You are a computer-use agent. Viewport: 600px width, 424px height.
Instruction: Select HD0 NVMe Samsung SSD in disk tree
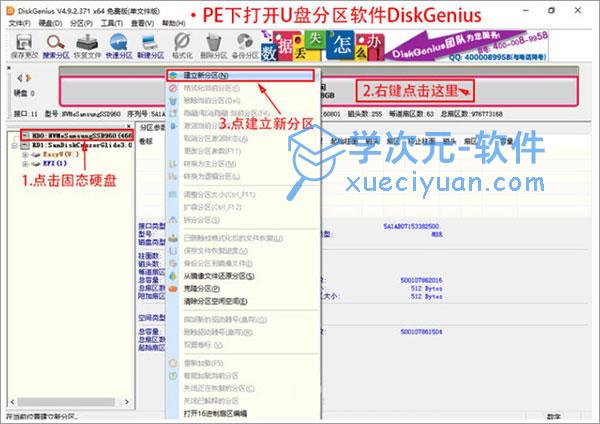[82, 135]
